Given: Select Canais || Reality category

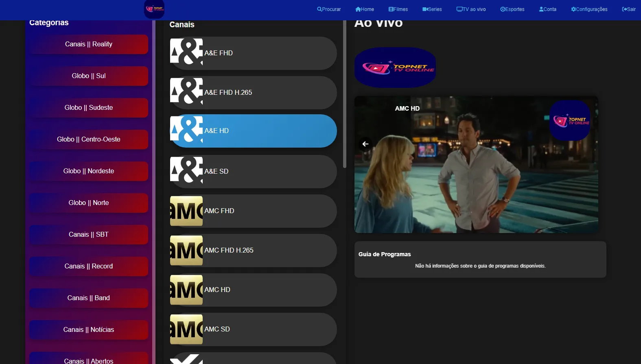Looking at the screenshot, I should pyautogui.click(x=88, y=44).
